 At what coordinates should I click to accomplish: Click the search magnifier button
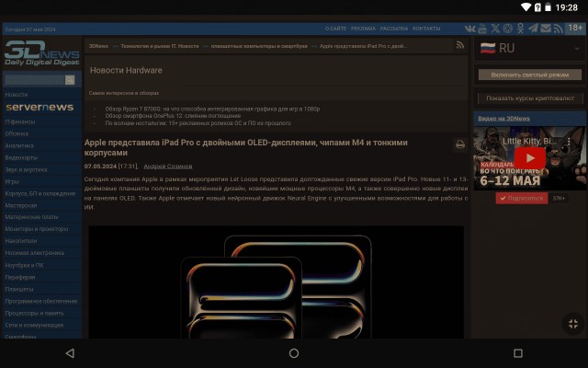coord(70,80)
